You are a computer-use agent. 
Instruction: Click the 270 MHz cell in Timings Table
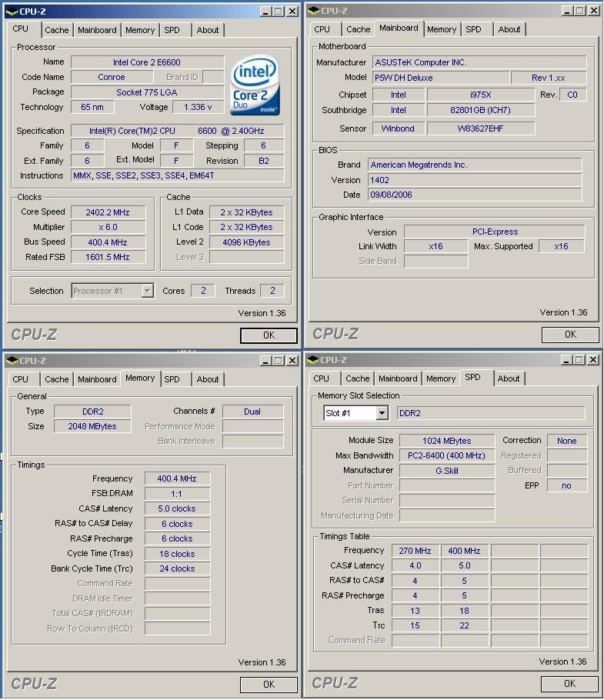(x=415, y=551)
